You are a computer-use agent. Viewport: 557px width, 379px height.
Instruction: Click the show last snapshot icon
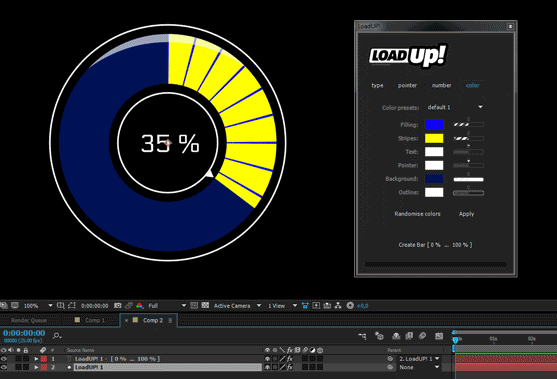coord(129,305)
